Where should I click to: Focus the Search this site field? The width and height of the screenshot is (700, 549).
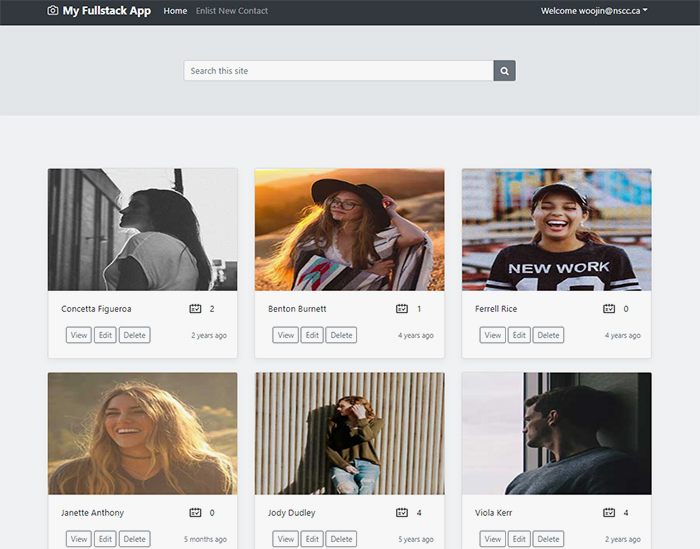pos(338,71)
